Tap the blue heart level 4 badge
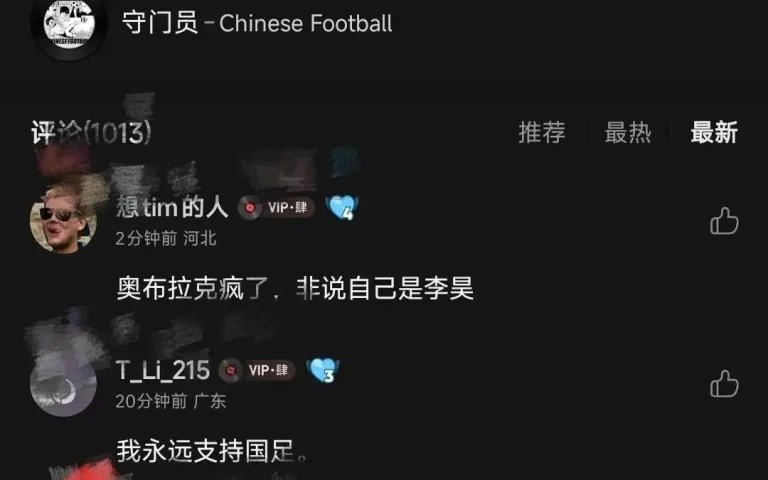The width and height of the screenshot is (768, 480). coord(342,207)
